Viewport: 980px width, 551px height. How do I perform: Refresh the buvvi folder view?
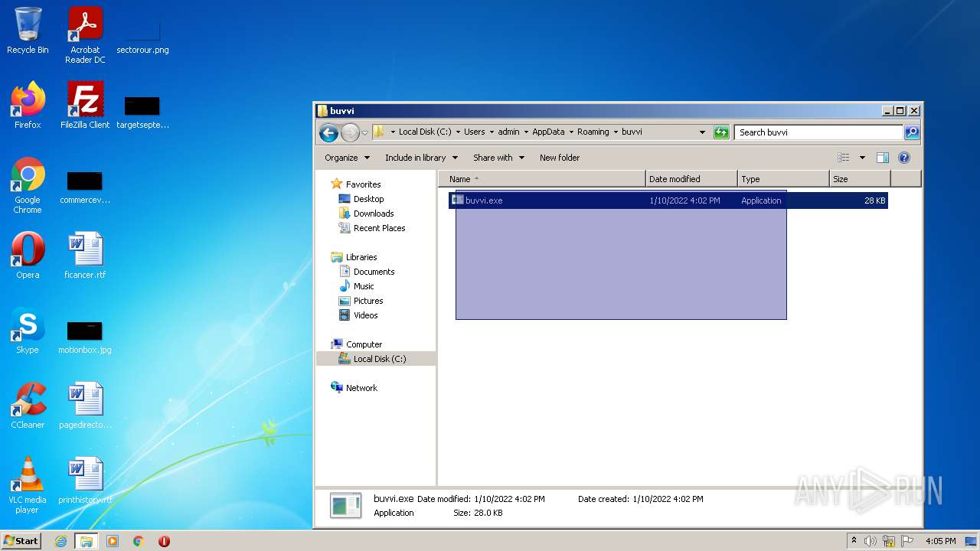point(721,132)
